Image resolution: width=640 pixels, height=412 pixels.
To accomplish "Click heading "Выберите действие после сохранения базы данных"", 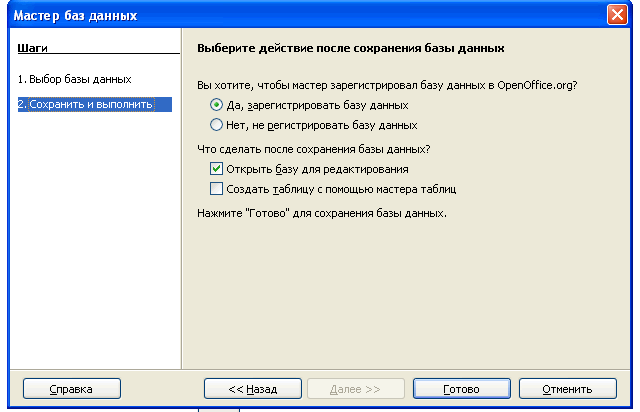I will (350, 48).
